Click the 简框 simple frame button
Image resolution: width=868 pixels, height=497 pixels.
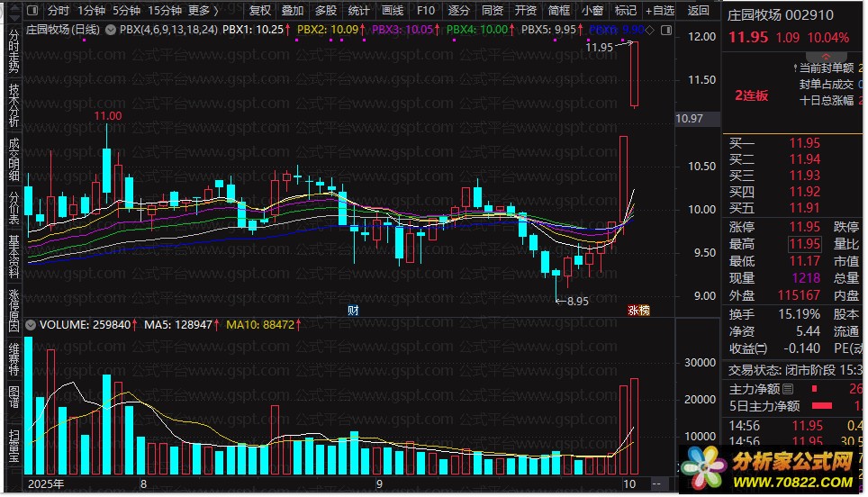coord(558,11)
